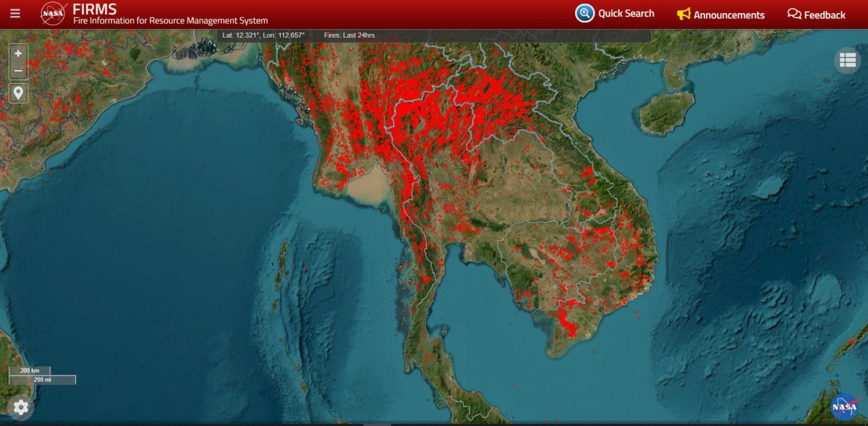Open the layers list panel icon
The height and width of the screenshot is (426, 868).
[848, 61]
